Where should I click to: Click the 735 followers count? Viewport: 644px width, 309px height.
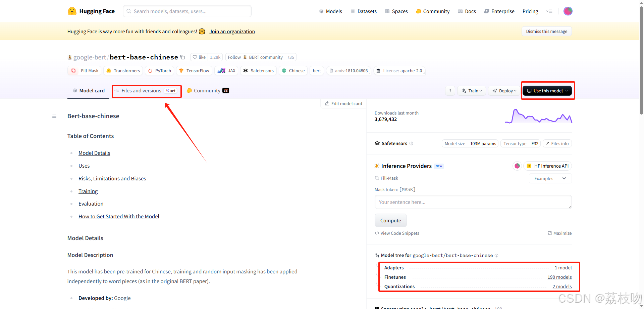290,57
